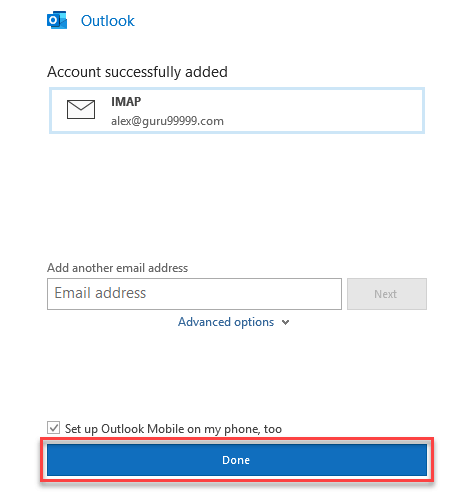This screenshot has height=503, width=474.
Task: Click the greyed-out Next button
Action: pos(387,294)
